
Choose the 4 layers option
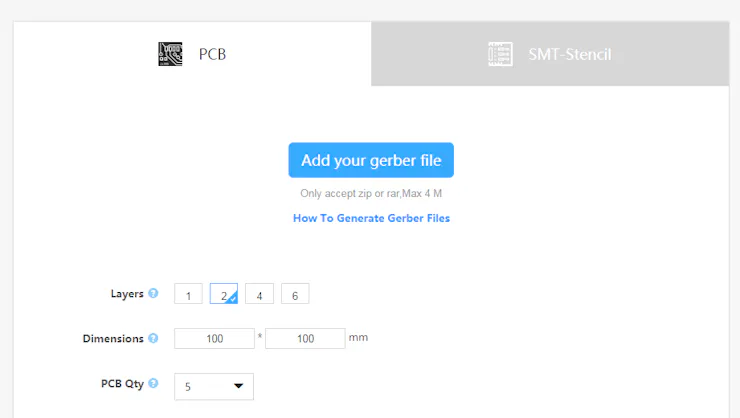click(x=259, y=294)
